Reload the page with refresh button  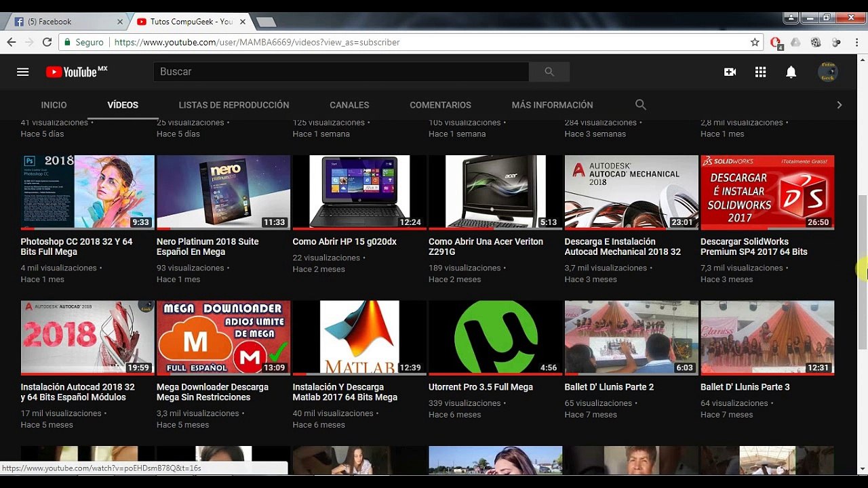point(47,42)
